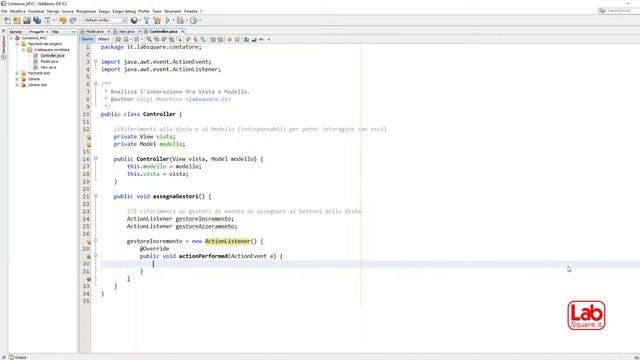
Task: Click the Find Selection magnifier icon in editor toolbar
Action: tap(149, 39)
